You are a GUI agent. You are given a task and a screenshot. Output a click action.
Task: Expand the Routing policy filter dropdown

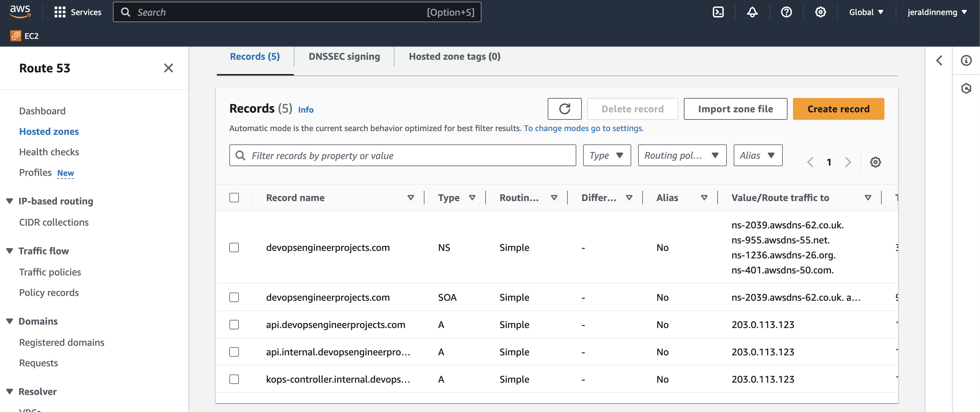coord(682,155)
